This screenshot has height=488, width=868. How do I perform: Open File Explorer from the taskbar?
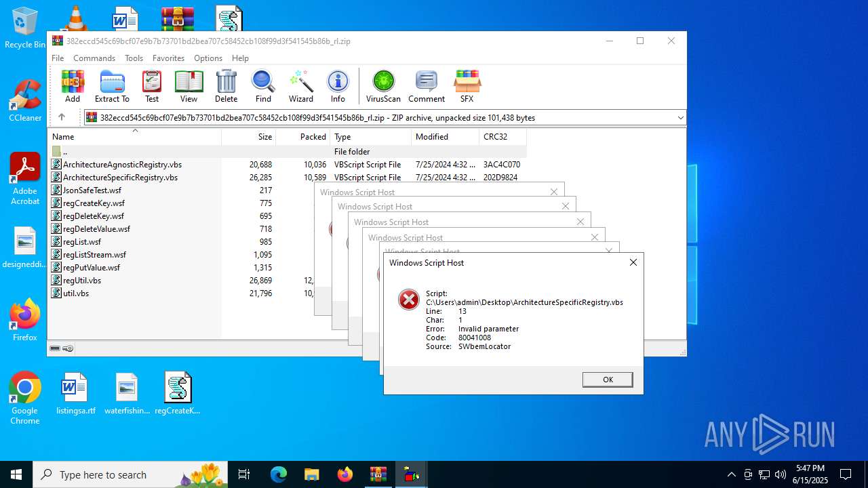click(311, 474)
